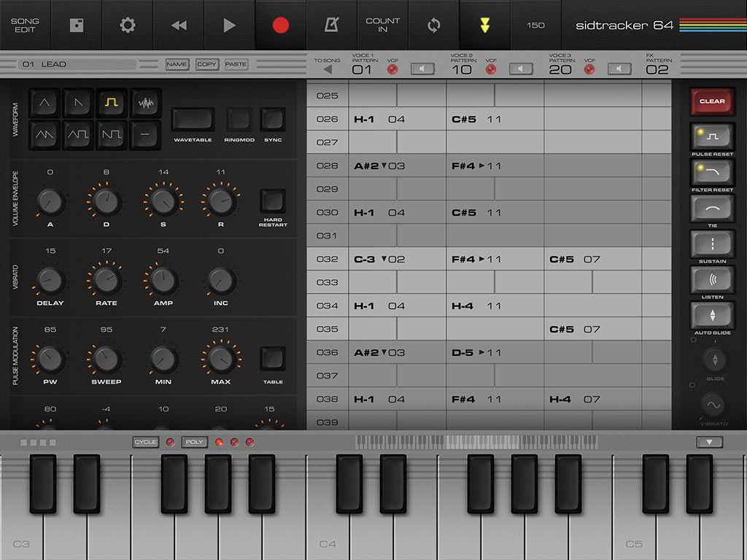747x560 pixels.
Task: Toggle the follow playback yellow arrows
Action: [x=484, y=26]
